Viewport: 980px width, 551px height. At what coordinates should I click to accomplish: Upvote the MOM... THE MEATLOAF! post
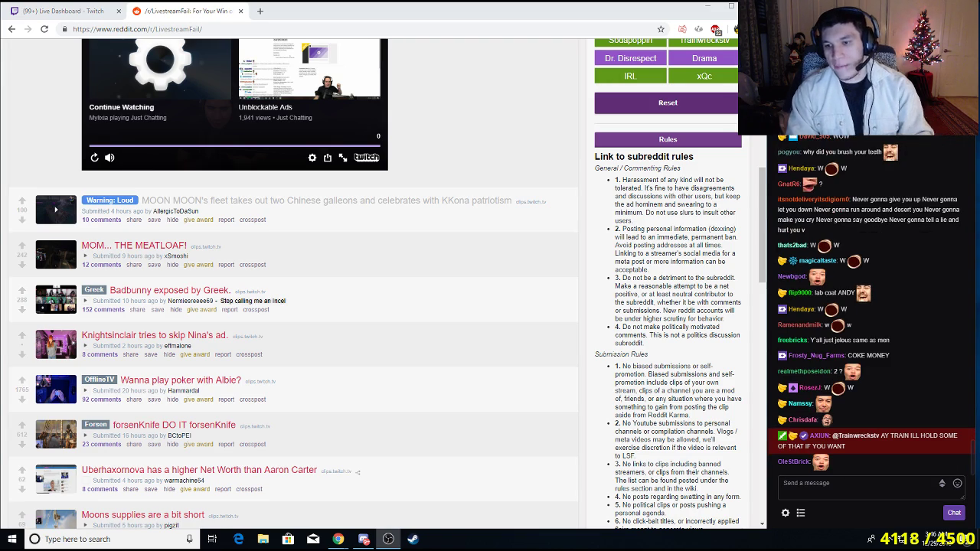[22, 246]
